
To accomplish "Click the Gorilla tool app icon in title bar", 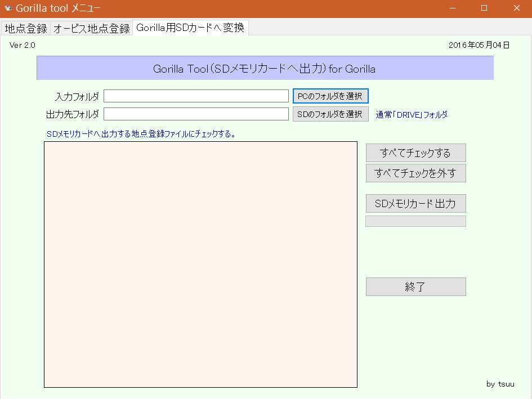I will (8, 8).
